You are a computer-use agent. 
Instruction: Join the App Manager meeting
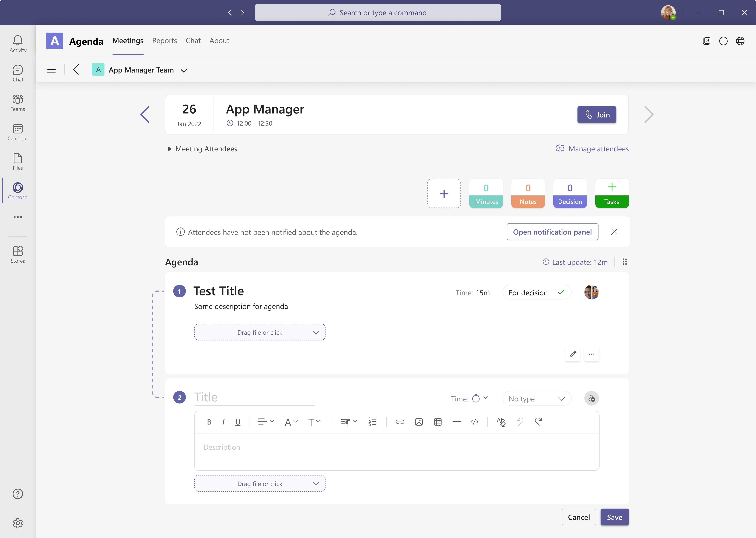[597, 115]
